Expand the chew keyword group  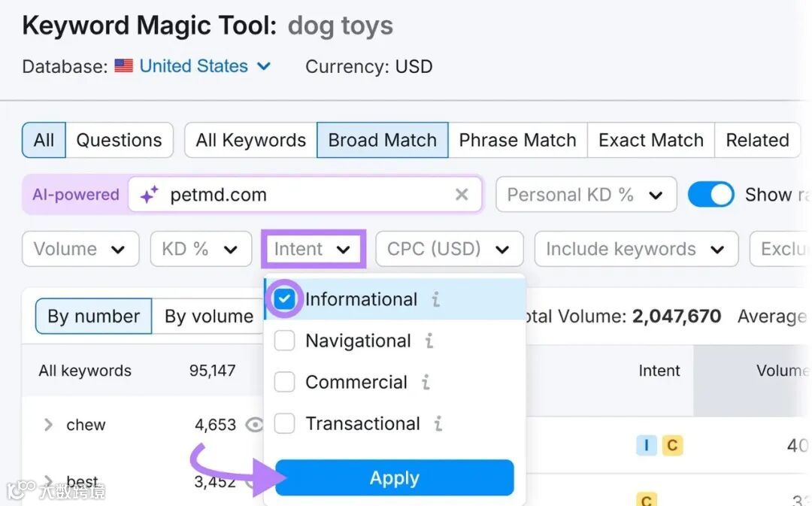tap(48, 425)
